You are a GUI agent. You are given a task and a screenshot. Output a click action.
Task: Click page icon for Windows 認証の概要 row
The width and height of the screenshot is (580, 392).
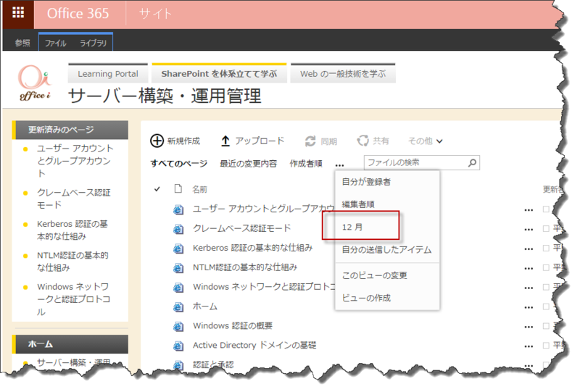pos(178,327)
